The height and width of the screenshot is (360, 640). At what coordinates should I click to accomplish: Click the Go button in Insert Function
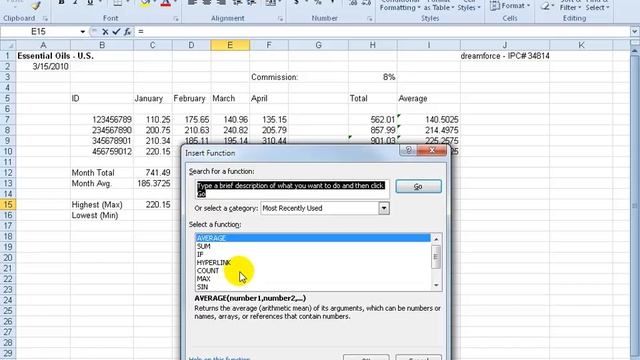click(x=418, y=187)
